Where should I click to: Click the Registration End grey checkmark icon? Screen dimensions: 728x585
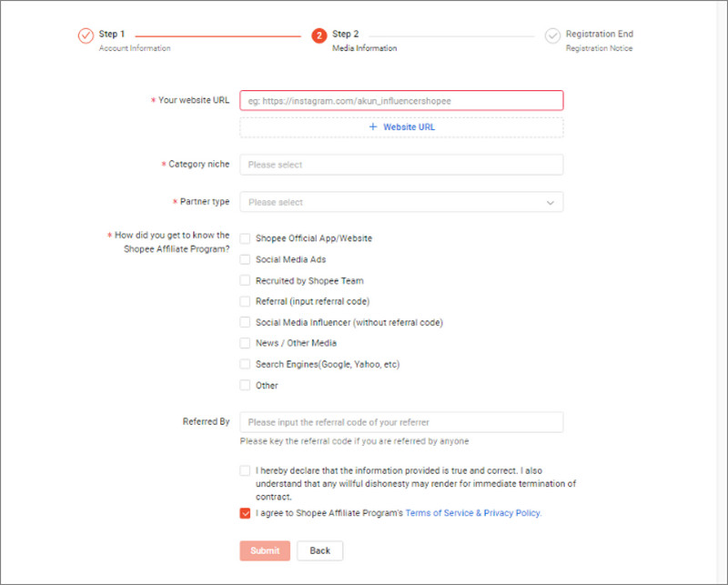coord(553,35)
